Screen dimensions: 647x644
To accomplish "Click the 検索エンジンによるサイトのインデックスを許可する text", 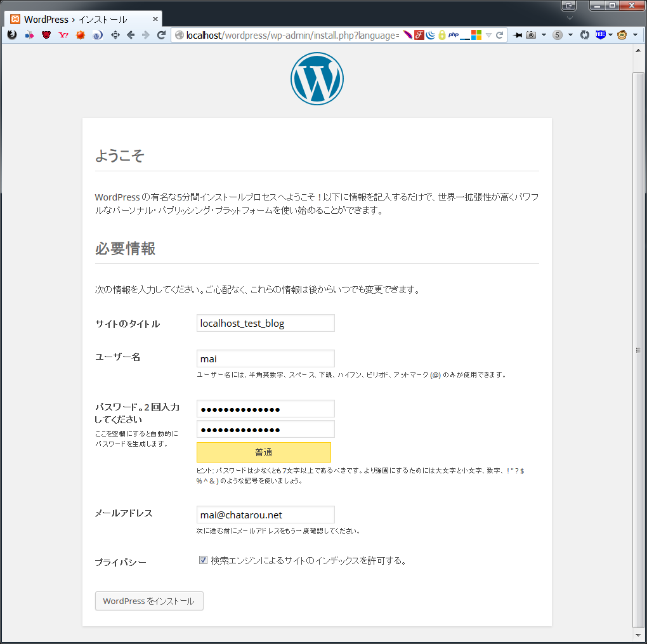I will click(309, 560).
